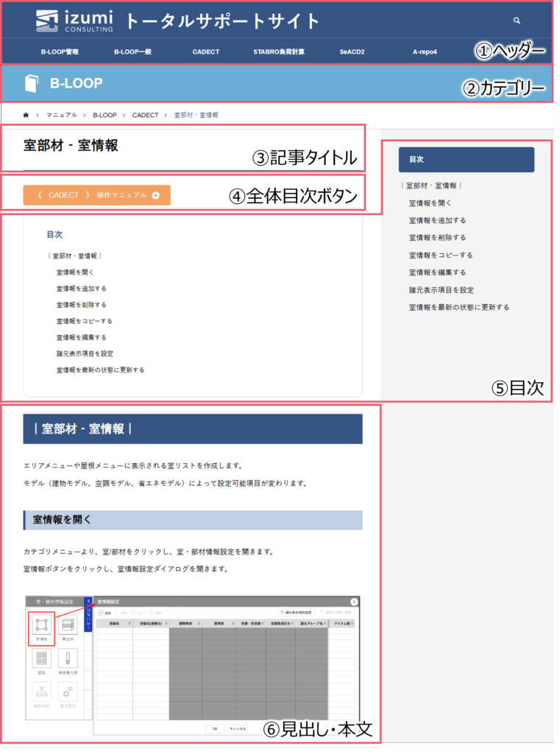
Task: Click the search magnifier icon in header
Action: point(517,21)
